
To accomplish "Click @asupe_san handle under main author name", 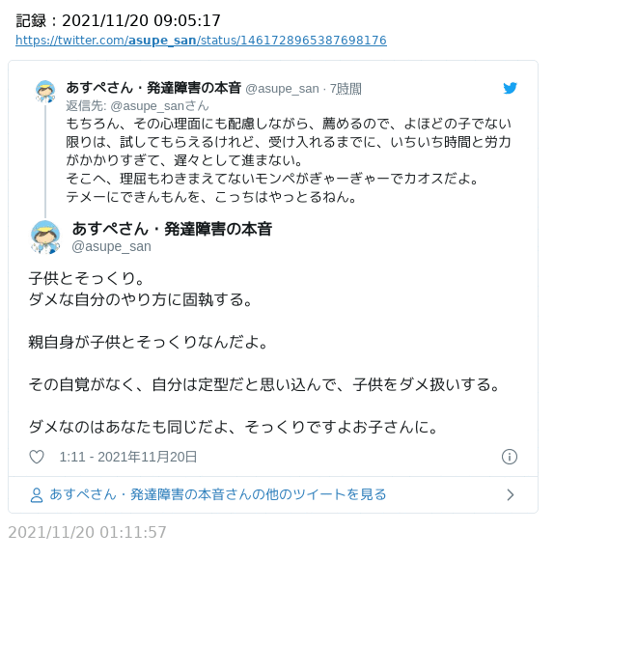I will tap(111, 246).
